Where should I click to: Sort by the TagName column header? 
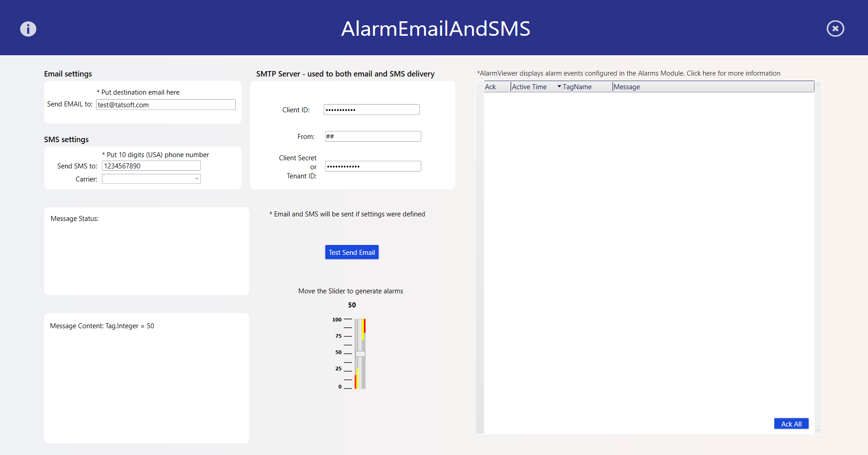coord(577,87)
